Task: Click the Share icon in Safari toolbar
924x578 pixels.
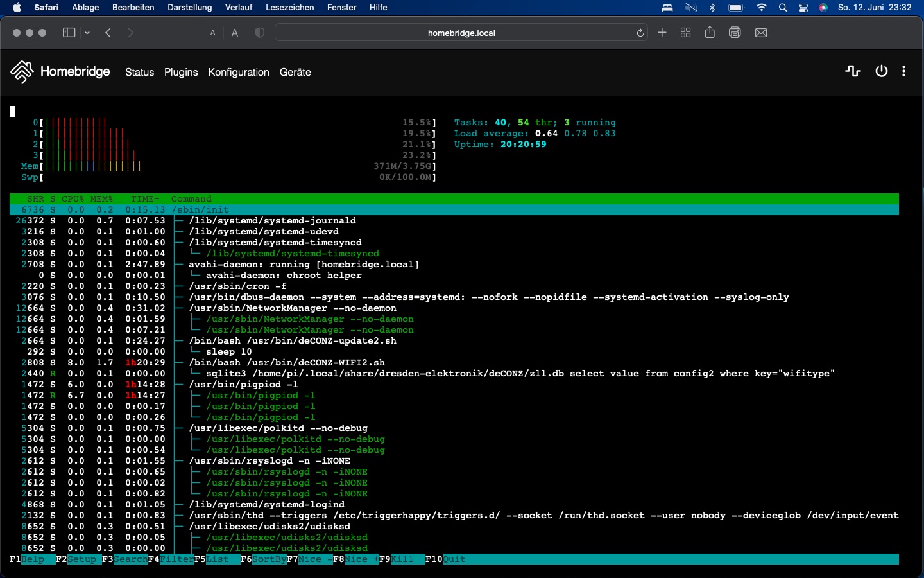Action: [x=710, y=33]
